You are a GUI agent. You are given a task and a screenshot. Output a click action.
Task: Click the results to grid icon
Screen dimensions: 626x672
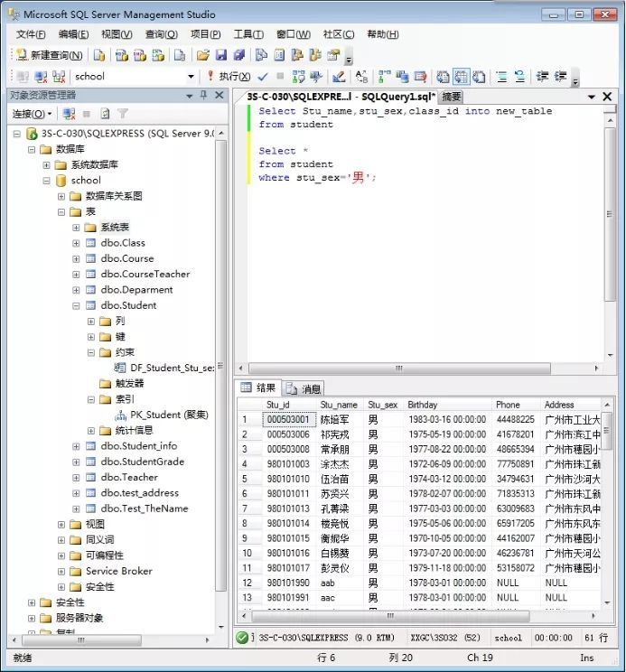click(461, 77)
